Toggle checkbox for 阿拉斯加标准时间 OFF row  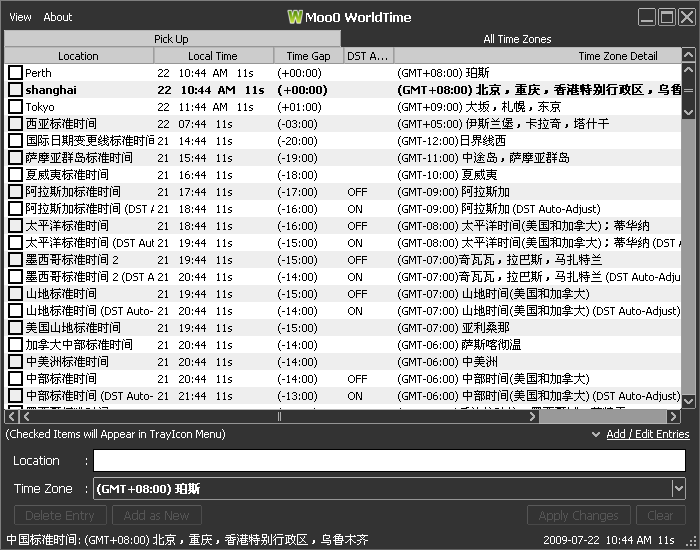pyautogui.click(x=15, y=192)
